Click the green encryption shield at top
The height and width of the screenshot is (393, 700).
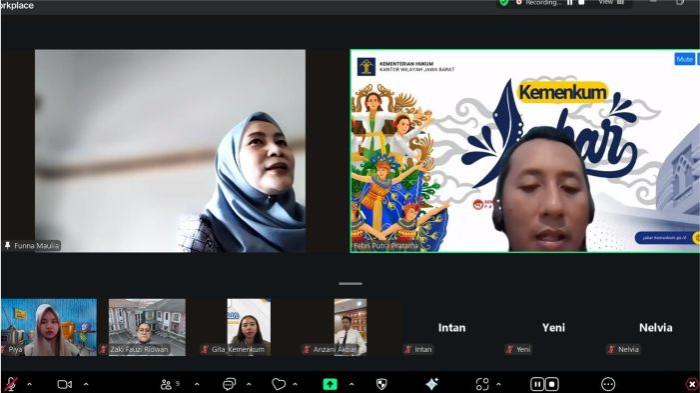pyautogui.click(x=504, y=3)
